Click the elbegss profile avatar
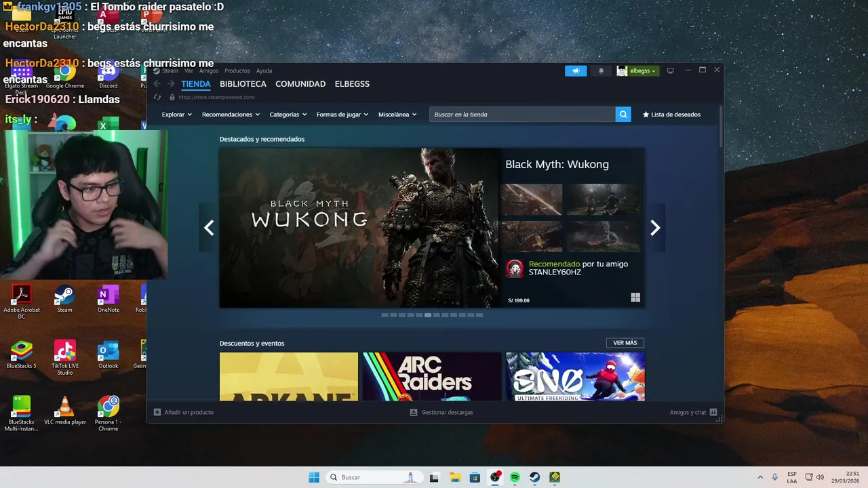This screenshot has height=488, width=868. [622, 70]
